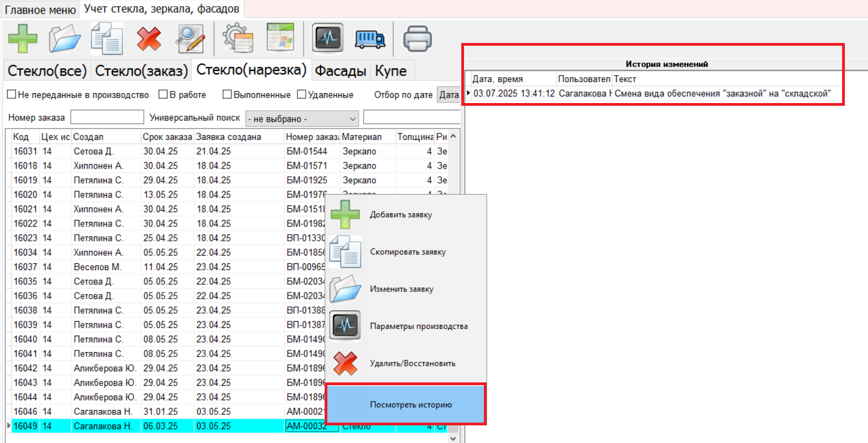Choose 'Параметры производства' from context menu
This screenshot has height=443, width=868.
click(x=418, y=326)
